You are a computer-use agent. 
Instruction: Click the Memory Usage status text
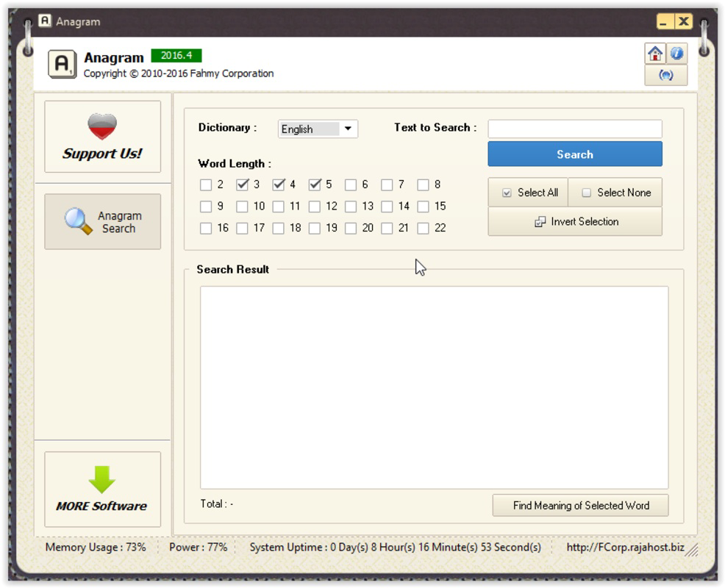96,548
